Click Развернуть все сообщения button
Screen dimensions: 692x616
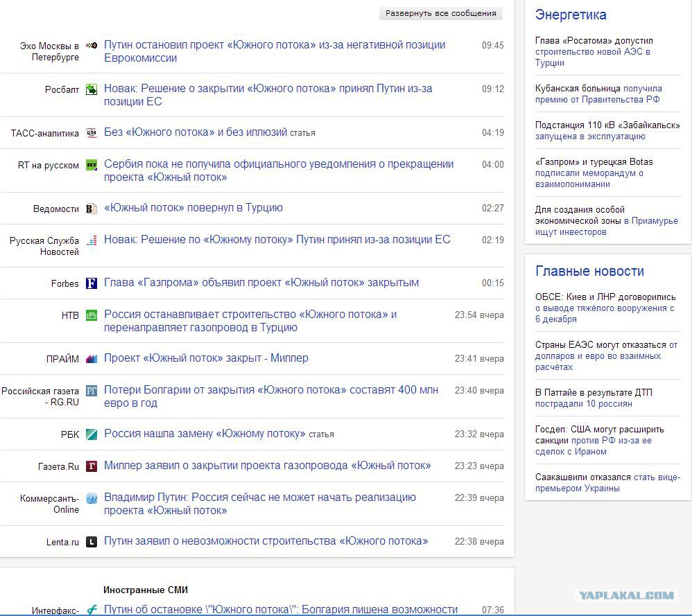440,13
